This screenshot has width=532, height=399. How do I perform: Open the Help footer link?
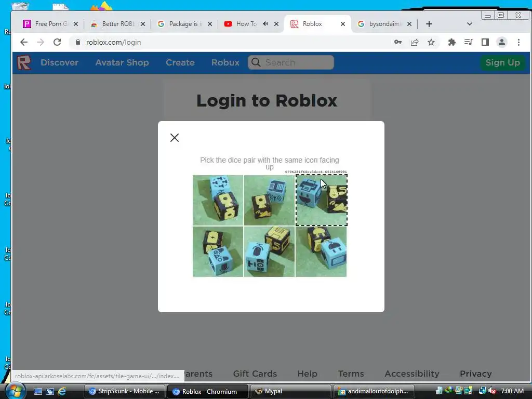(x=308, y=374)
